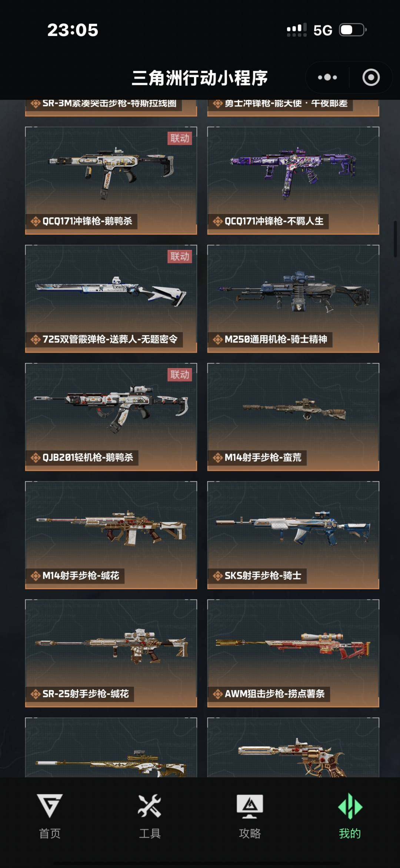400x868 pixels.
Task: Tap the gold revolver skin thumbnail
Action: coord(293,747)
